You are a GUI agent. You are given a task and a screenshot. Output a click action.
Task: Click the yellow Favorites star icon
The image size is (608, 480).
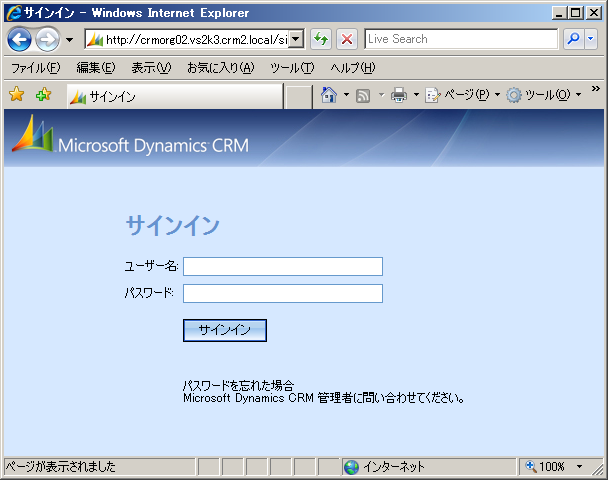(x=17, y=94)
